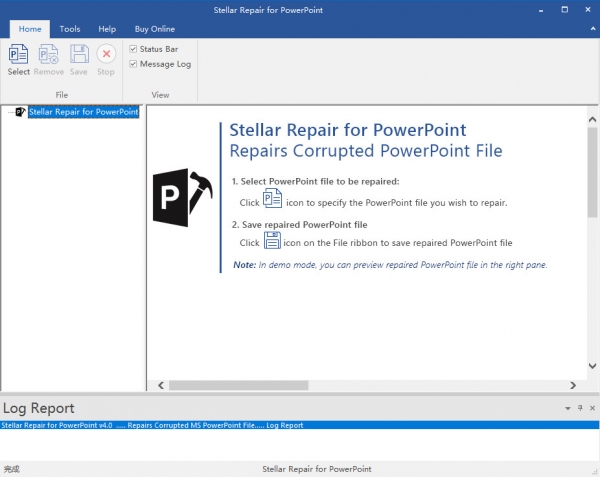Click the 'File' ribbon group label
600x477 pixels.
click(x=62, y=95)
